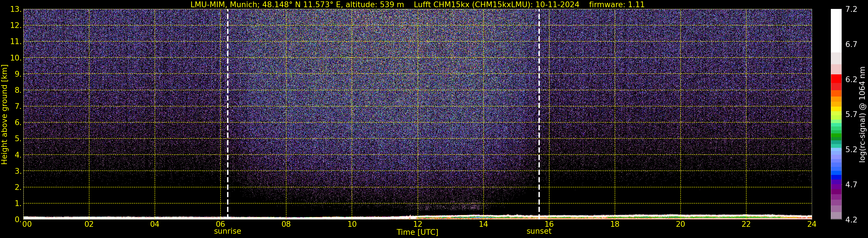The width and height of the screenshot is (868, 238).
Task: Click the 'sunset' label below the axis
Action: (539, 231)
